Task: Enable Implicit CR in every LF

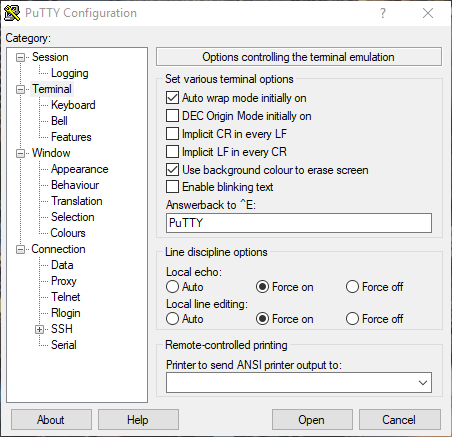Action: tap(172, 134)
